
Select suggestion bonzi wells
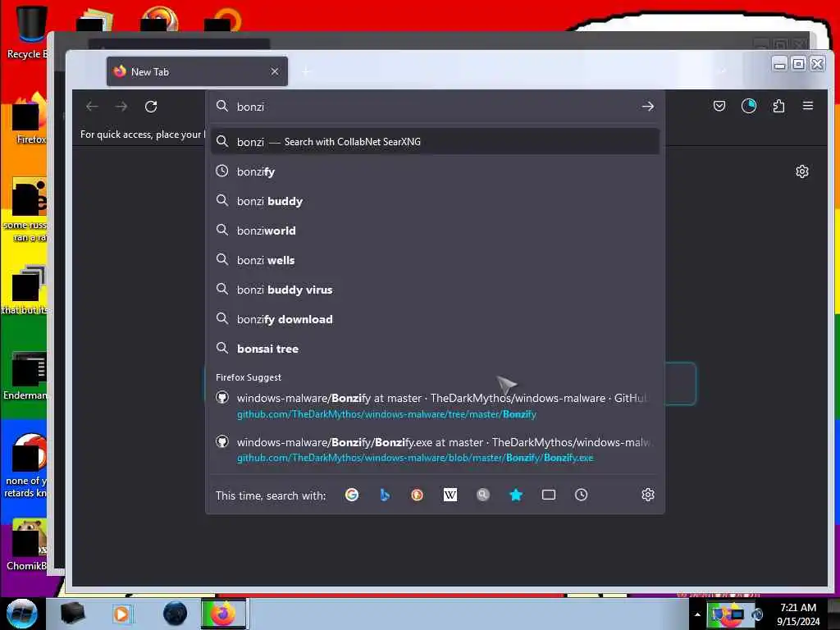[x=435, y=260]
